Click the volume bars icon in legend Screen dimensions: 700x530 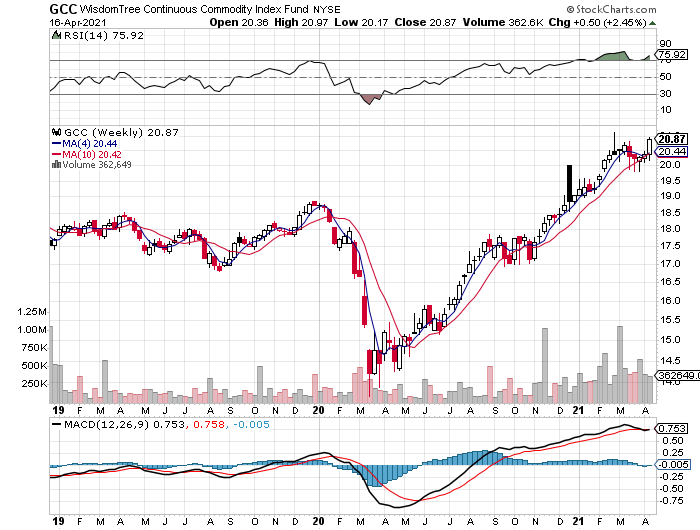pos(56,164)
